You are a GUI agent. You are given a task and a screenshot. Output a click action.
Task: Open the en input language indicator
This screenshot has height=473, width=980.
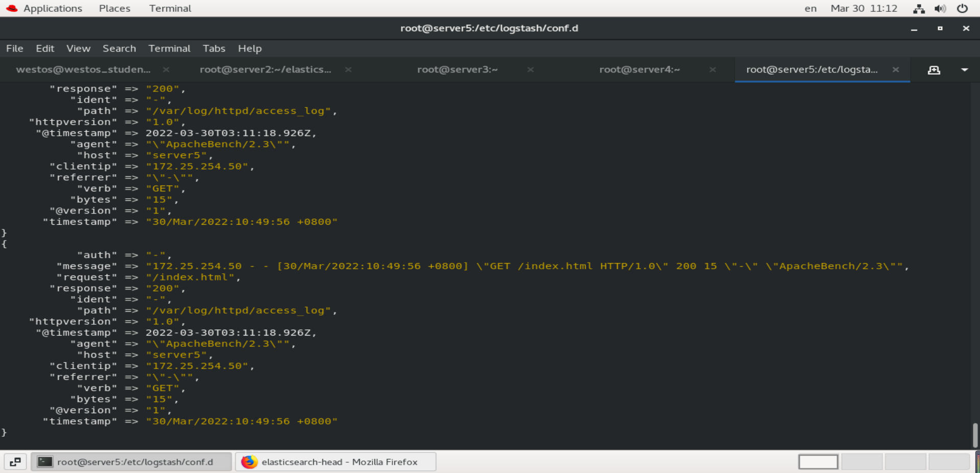coord(810,8)
